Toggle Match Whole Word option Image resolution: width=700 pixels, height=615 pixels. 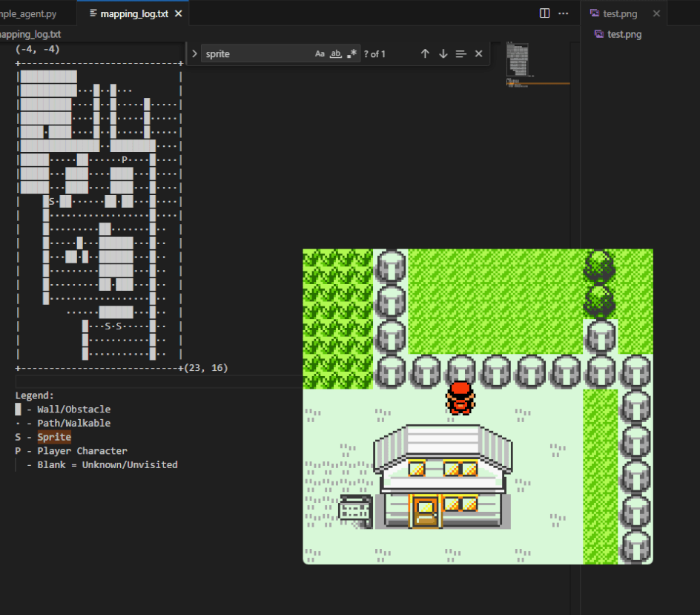(x=336, y=54)
